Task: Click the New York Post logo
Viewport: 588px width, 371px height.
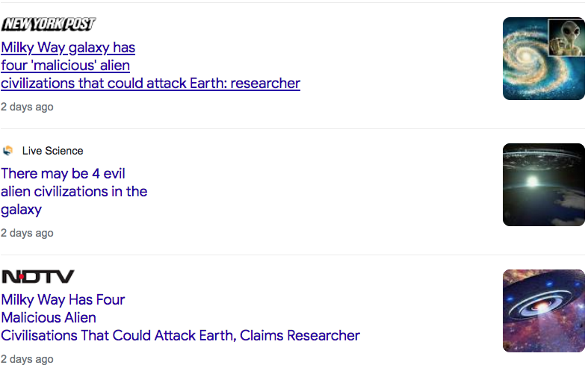Action: [49, 25]
